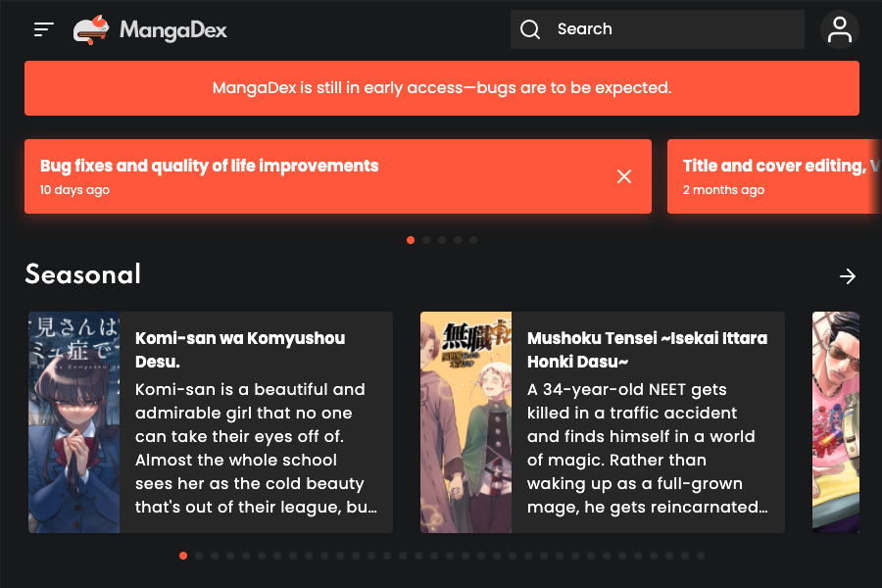Screen dimensions: 882x588
Task: Open Bug fixes and quality of life improvements
Action: click(210, 166)
